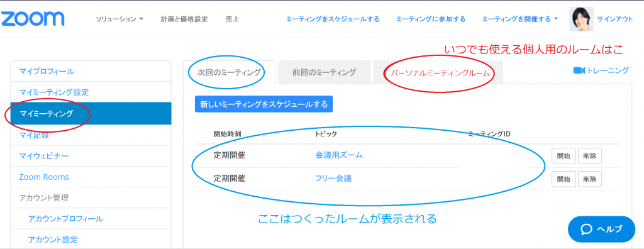Click the ミーティングID column header
This screenshot has width=644, height=249.
point(489,134)
